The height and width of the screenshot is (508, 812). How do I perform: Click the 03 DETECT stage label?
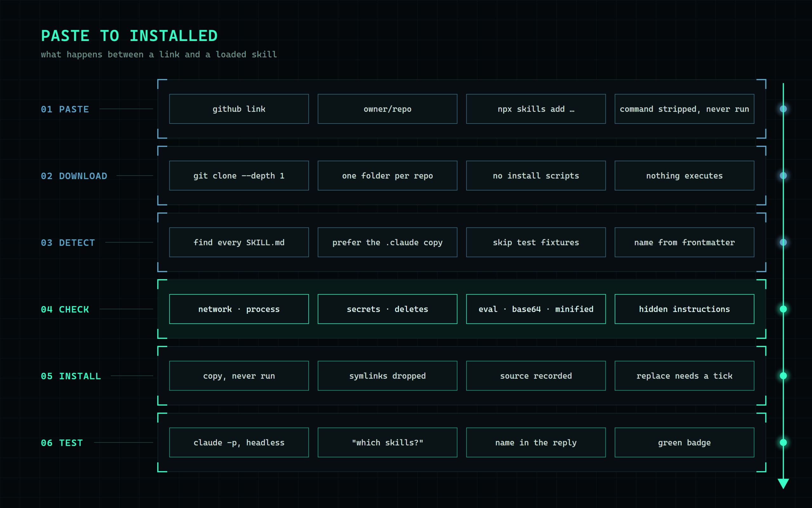click(68, 243)
